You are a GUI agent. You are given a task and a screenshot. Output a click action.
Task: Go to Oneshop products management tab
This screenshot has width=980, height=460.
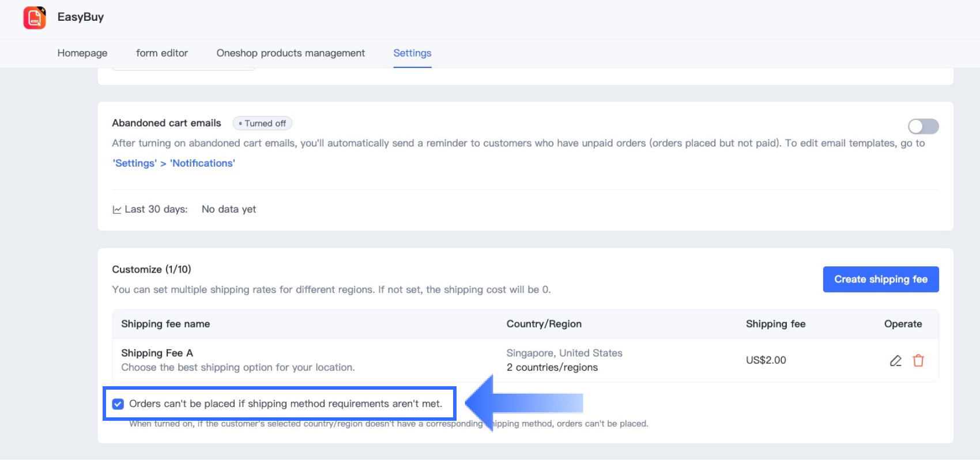click(291, 53)
